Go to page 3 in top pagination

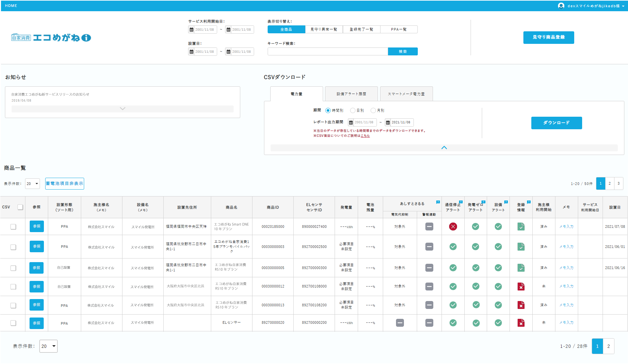619,184
